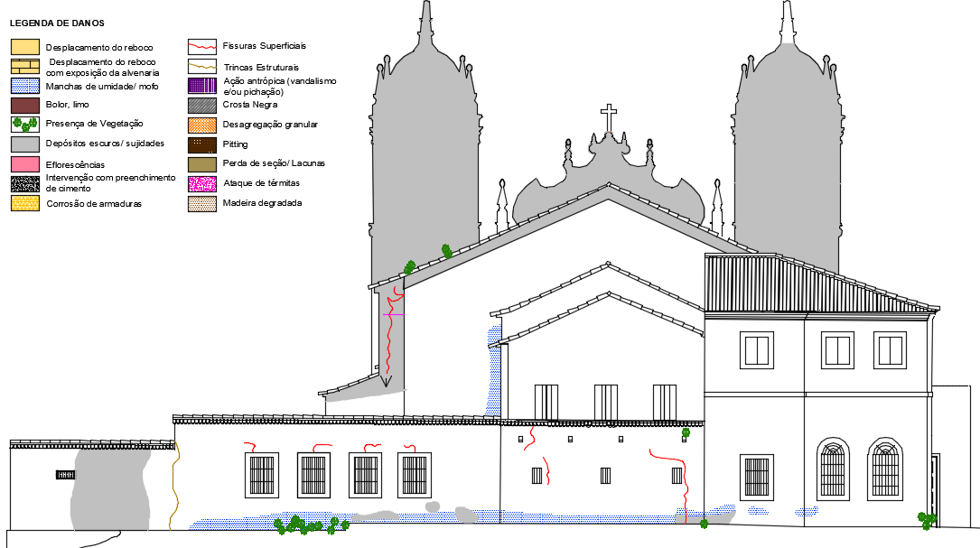
Task: Click the Fissuras Superficiais legend symbol
Action: [201, 45]
